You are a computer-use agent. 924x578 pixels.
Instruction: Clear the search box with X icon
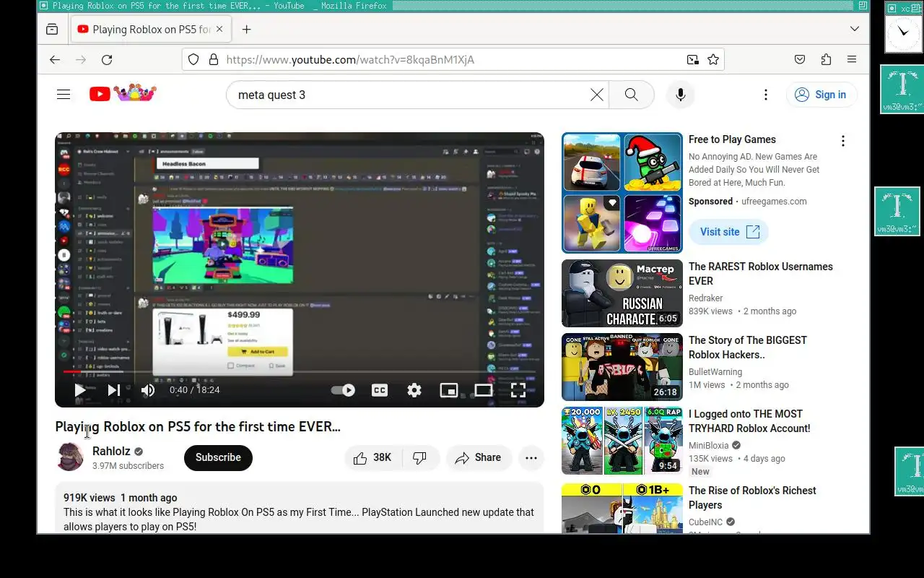[x=597, y=95]
